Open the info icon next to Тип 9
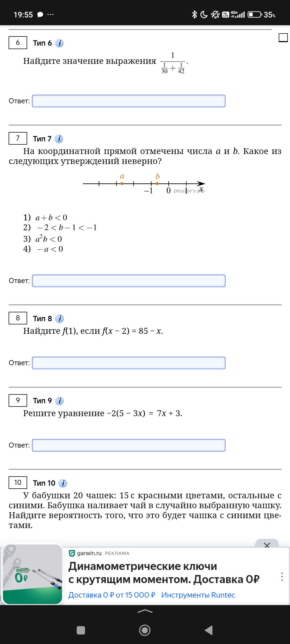Image resolution: width=290 pixels, height=644 pixels. pos(59,401)
